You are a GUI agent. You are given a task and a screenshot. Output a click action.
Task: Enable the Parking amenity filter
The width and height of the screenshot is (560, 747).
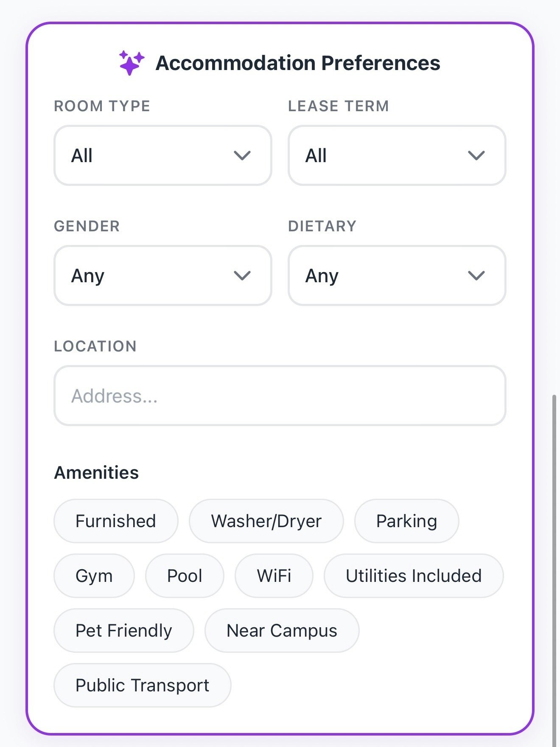coord(406,521)
